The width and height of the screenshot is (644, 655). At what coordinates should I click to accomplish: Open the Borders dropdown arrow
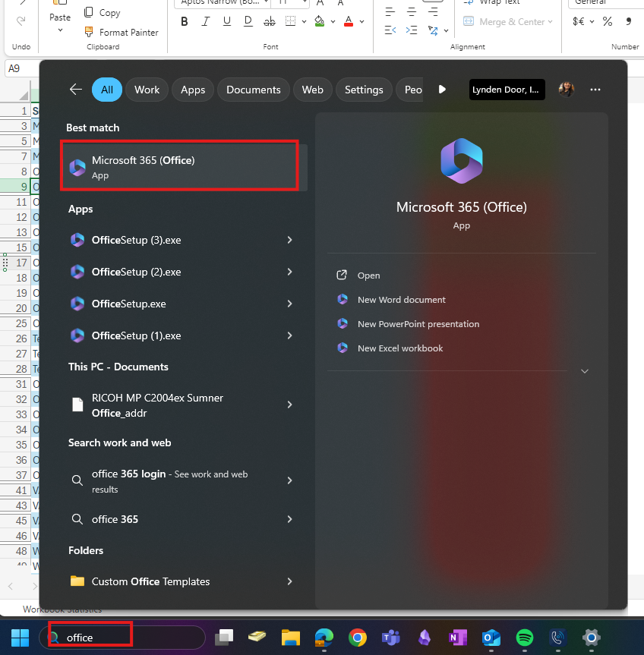point(304,21)
